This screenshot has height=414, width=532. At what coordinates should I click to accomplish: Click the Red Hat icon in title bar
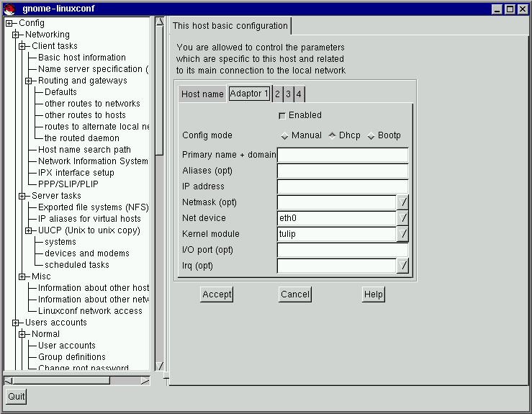(x=9, y=9)
